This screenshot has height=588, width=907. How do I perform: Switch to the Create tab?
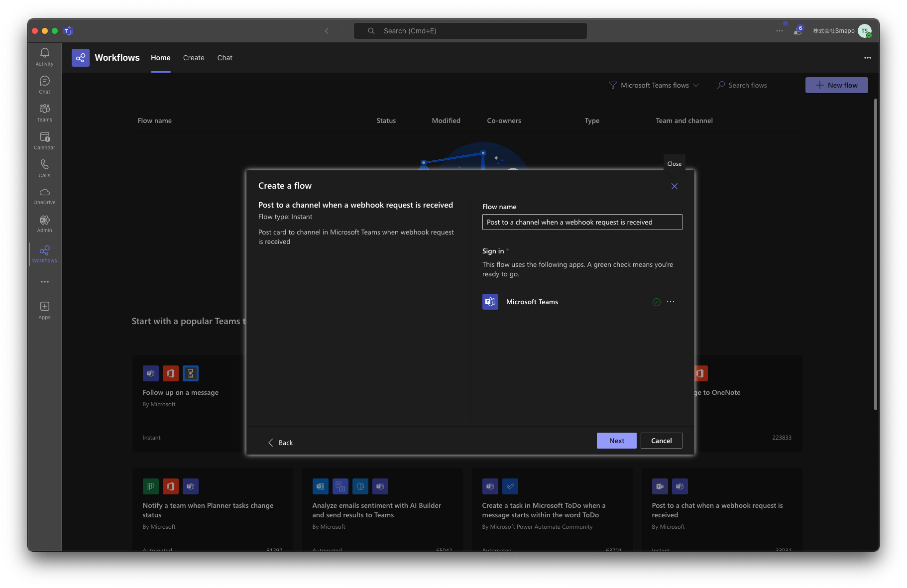coord(194,58)
